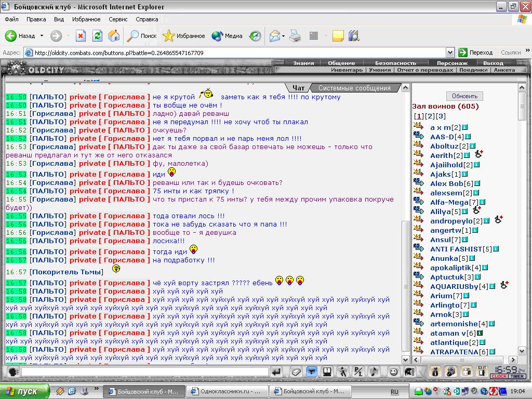Click the Mail envelope icon
Image resolution: width=532 pixels, height=399 pixels.
[x=274, y=36]
